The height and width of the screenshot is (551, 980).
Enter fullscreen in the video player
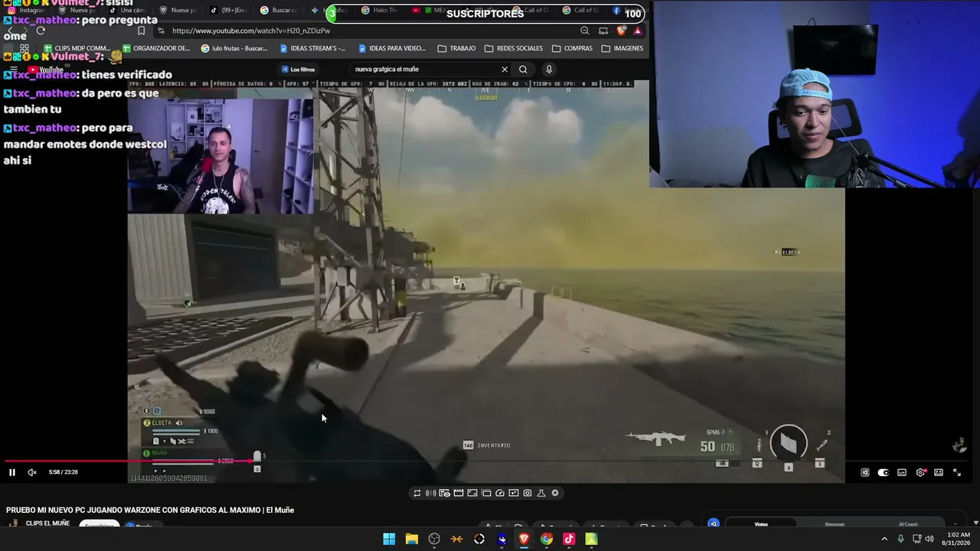[x=957, y=473]
